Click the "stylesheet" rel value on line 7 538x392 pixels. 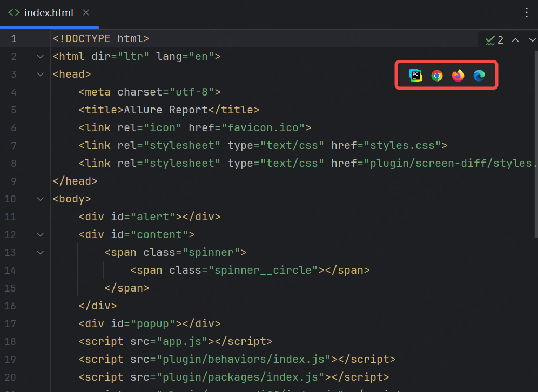[182, 146]
